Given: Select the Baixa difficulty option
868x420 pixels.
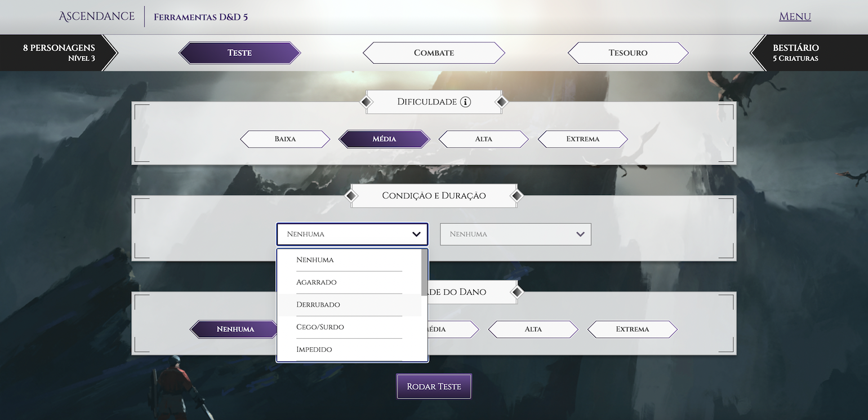Looking at the screenshot, I should click(285, 139).
